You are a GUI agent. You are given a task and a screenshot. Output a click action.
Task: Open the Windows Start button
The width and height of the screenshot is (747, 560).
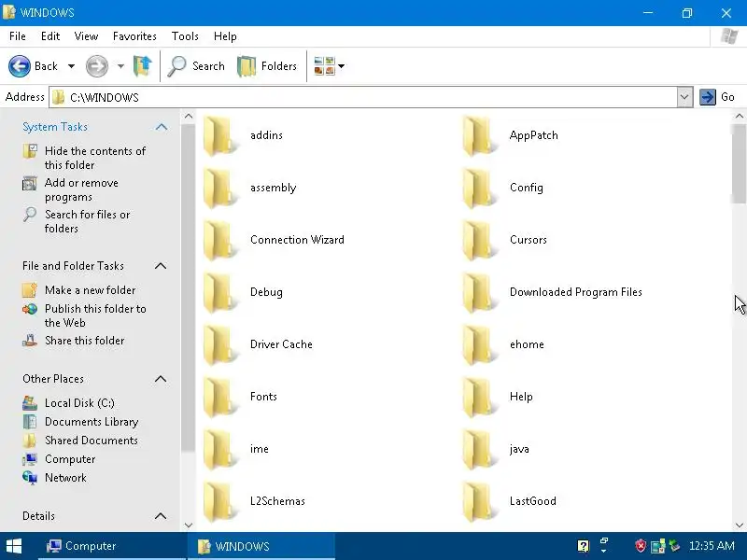point(14,546)
